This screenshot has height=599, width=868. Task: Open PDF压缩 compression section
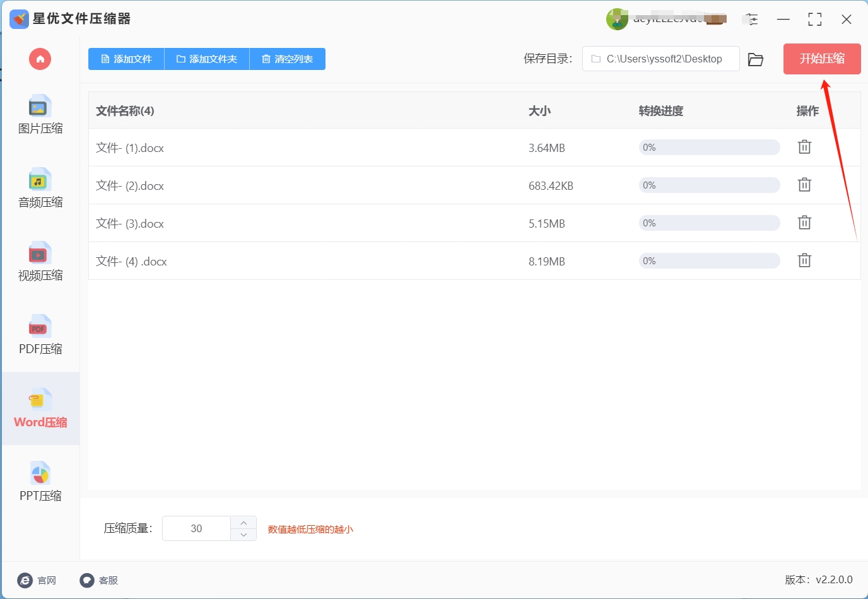click(x=40, y=335)
